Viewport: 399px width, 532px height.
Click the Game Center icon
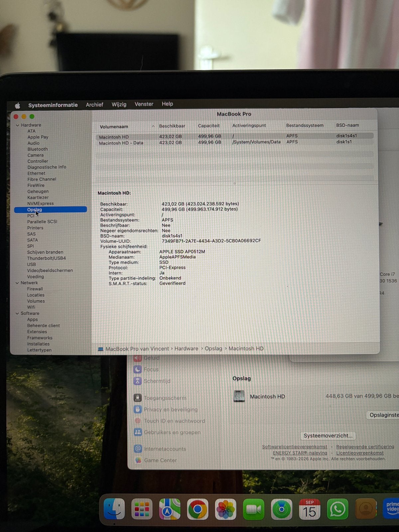(x=138, y=460)
